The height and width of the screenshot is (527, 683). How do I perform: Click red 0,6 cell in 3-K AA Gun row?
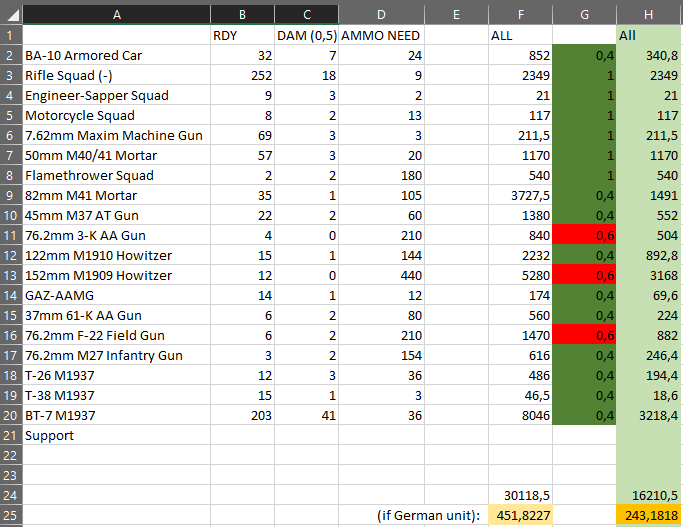click(584, 235)
